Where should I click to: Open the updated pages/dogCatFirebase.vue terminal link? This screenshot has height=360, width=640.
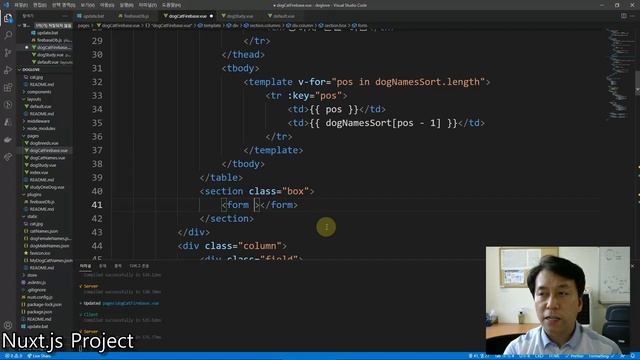131,304
